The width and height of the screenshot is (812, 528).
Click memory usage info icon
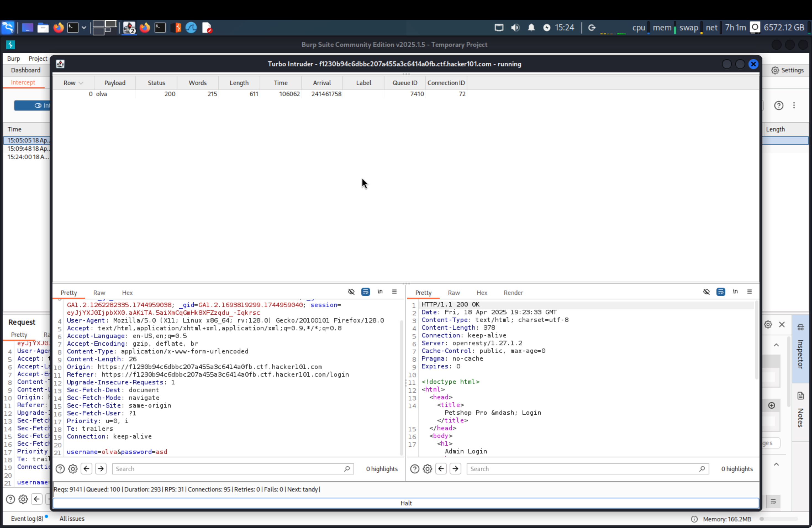tap(694, 519)
